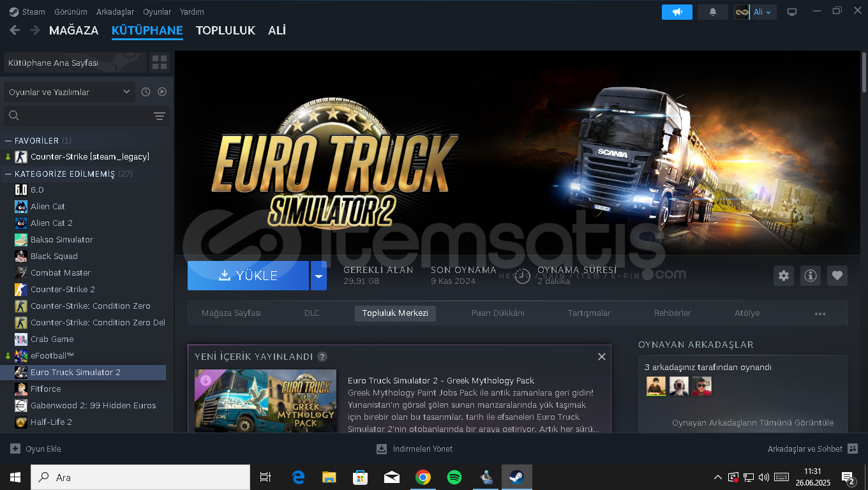Open Microsoft Store from the taskbar
The width and height of the screenshot is (868, 490).
pos(360,477)
